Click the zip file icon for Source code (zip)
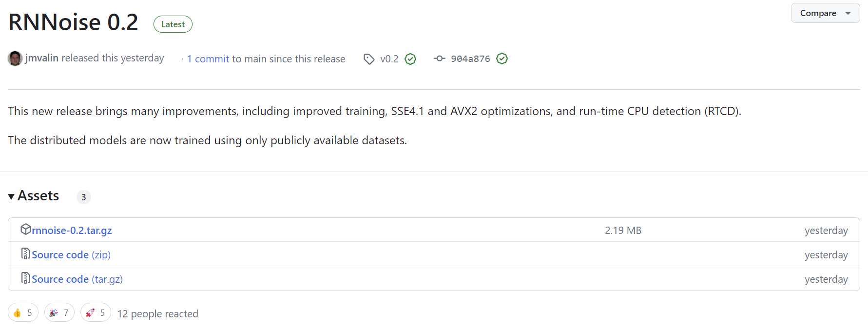The image size is (868, 330). tap(25, 253)
